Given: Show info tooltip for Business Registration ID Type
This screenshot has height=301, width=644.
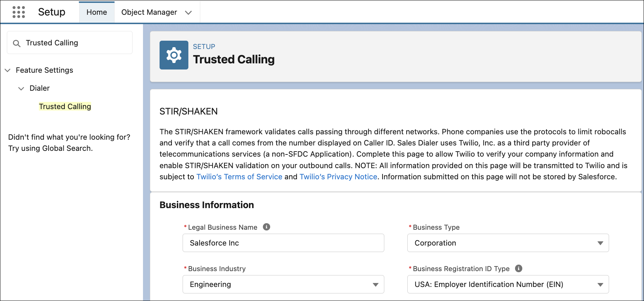Looking at the screenshot, I should pos(519,268).
